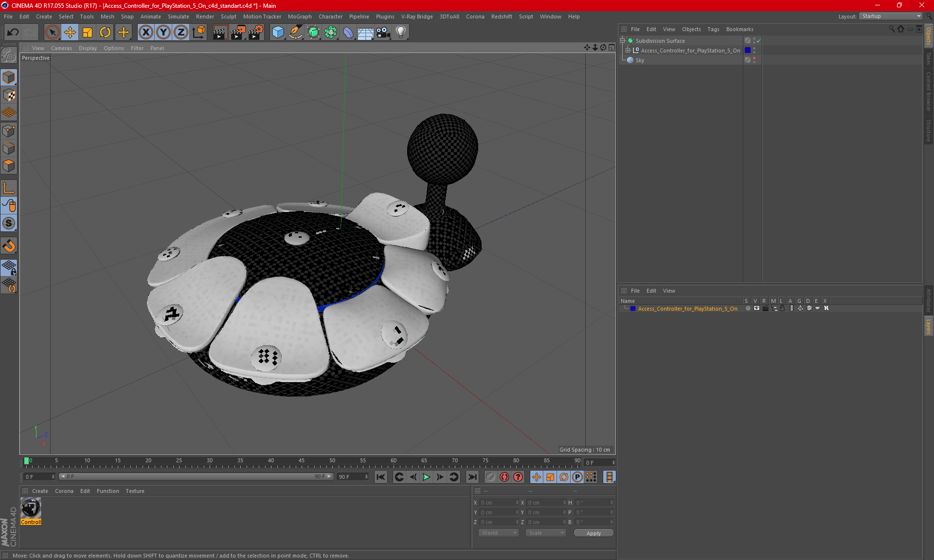Viewport: 934px width, 560px height.
Task: Click the position X input field
Action: tap(498, 503)
